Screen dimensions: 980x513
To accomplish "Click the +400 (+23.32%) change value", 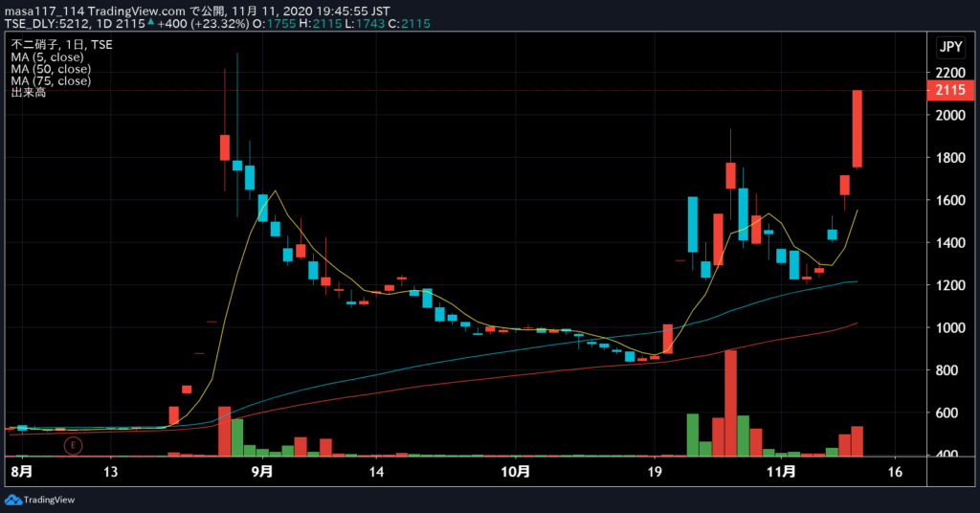I will [203, 24].
